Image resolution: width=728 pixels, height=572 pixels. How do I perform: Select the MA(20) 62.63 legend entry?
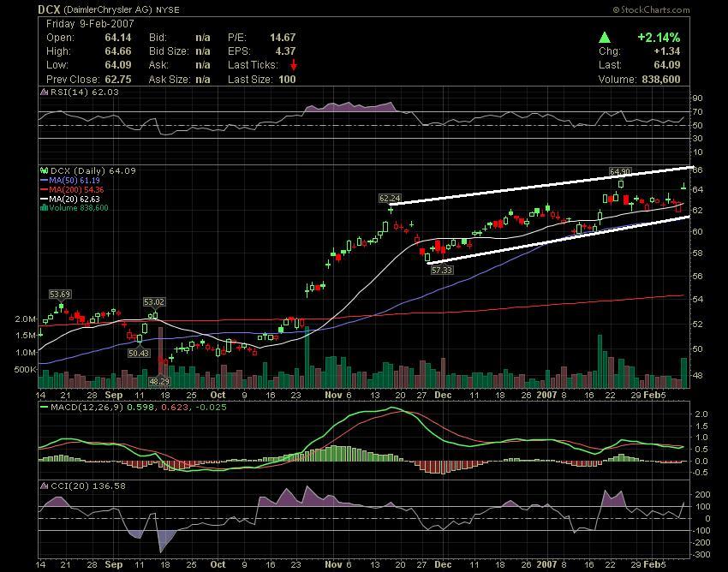70,199
